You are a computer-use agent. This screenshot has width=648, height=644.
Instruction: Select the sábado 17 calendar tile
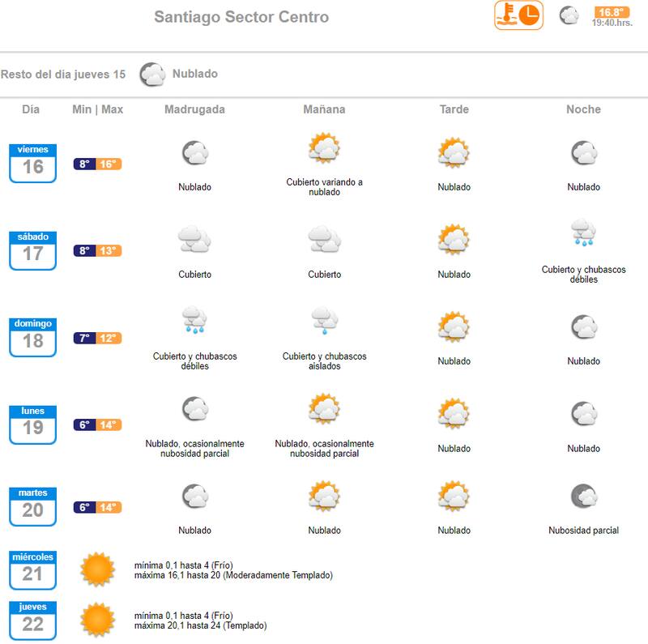click(33, 250)
